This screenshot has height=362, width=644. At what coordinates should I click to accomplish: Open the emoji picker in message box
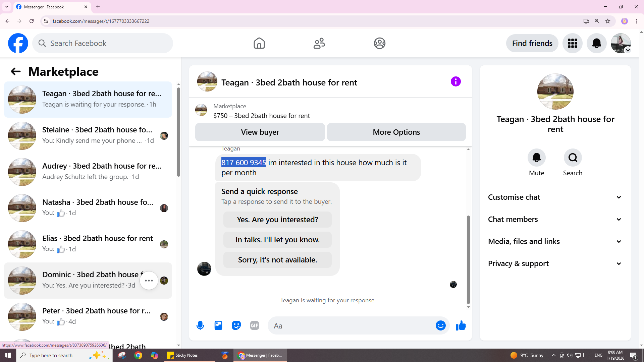[x=441, y=325]
